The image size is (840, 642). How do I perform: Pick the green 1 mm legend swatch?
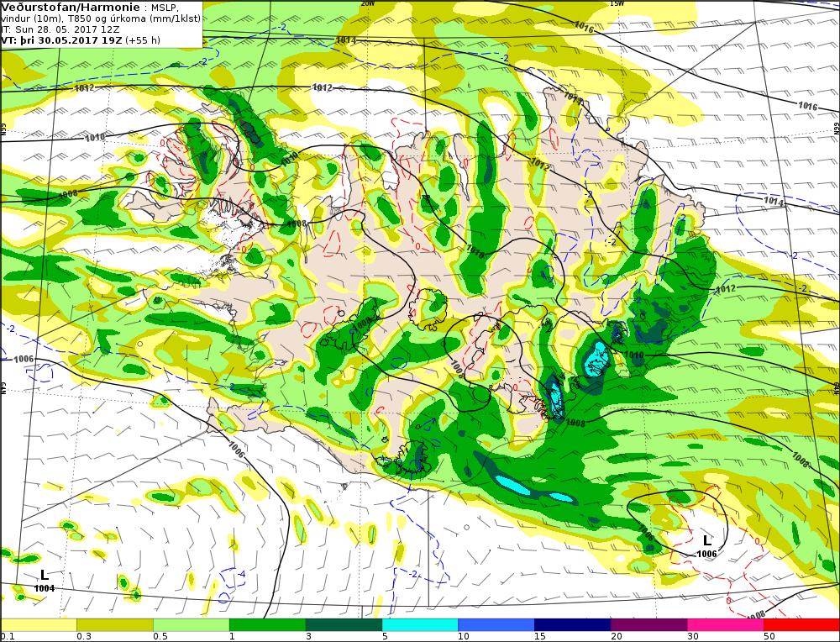tap(267, 624)
